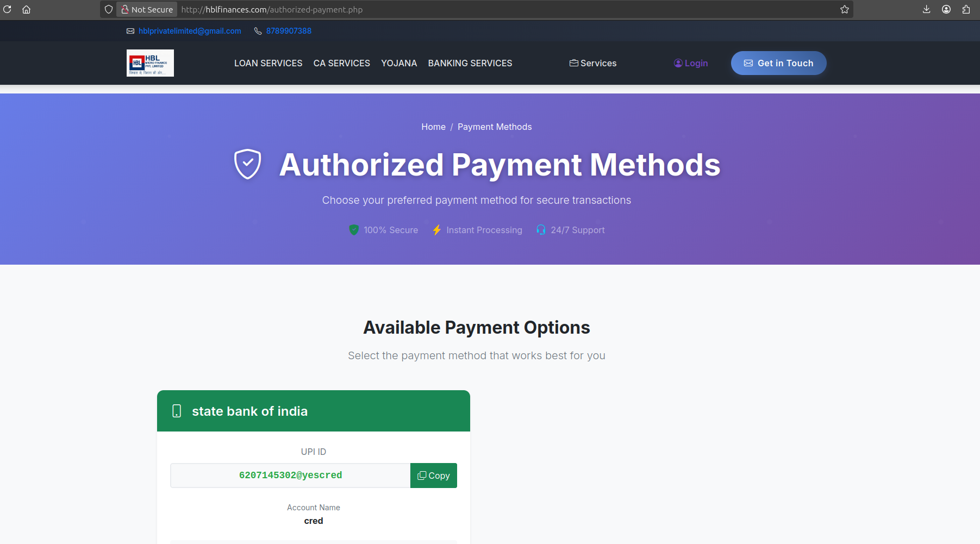Screen dimensions: 980x544
Task: Go to Home in the breadcrumb
Action: [x=433, y=127]
